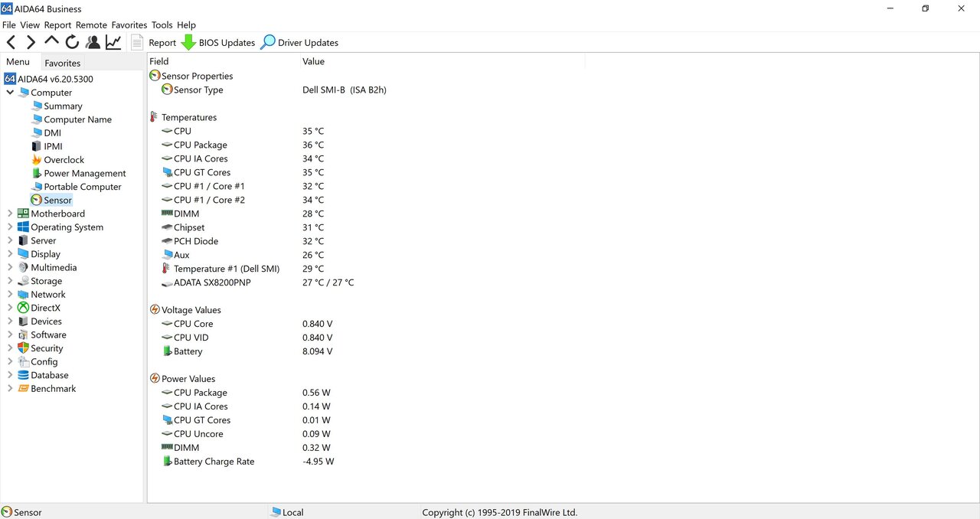The image size is (980, 519).
Task: Click the Power Management battery icon
Action: click(37, 173)
